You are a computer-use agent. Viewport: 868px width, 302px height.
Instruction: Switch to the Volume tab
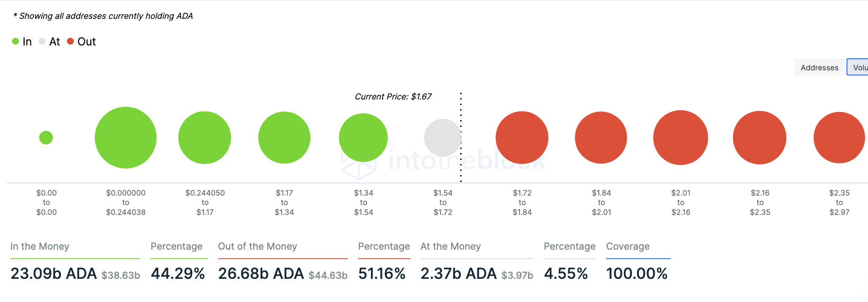(859, 67)
